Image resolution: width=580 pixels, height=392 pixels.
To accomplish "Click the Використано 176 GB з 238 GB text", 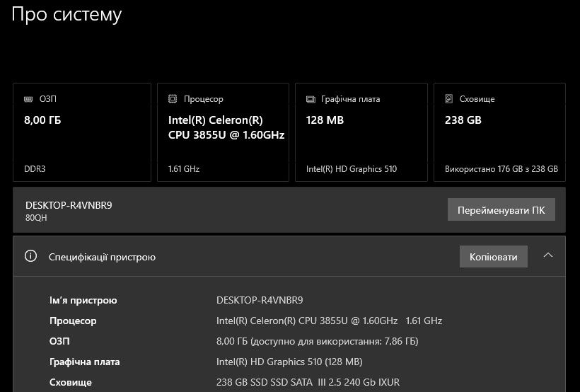I will 501,169.
